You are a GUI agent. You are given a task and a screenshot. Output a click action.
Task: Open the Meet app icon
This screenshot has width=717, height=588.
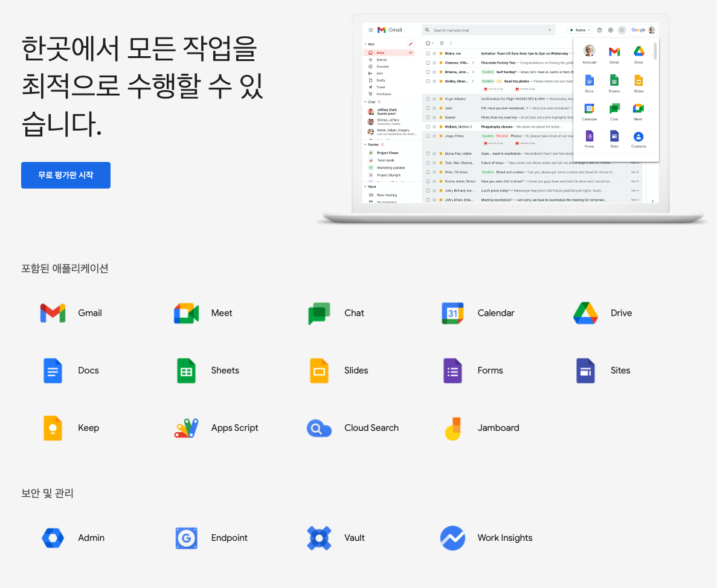pos(186,313)
